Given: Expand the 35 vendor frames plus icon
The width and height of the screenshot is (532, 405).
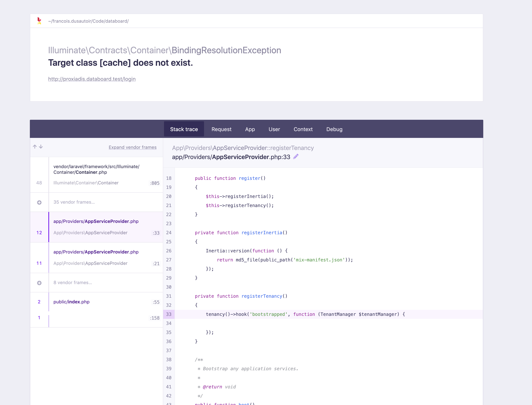Looking at the screenshot, I should click(x=39, y=202).
